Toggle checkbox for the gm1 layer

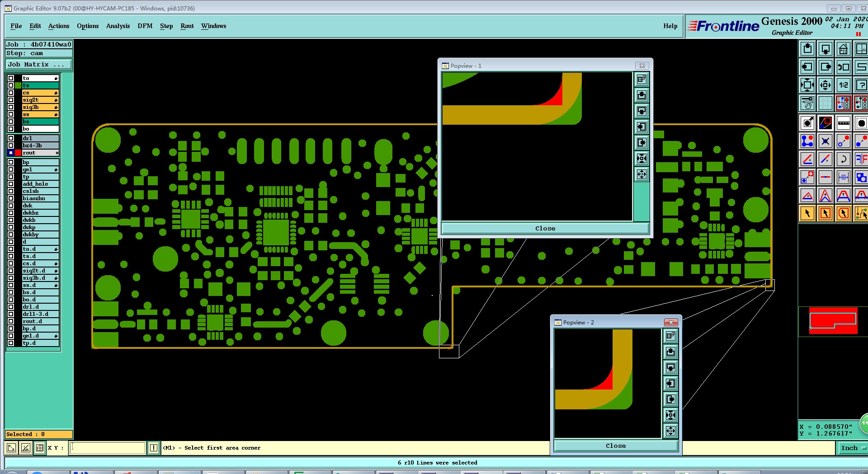pyautogui.click(x=11, y=169)
